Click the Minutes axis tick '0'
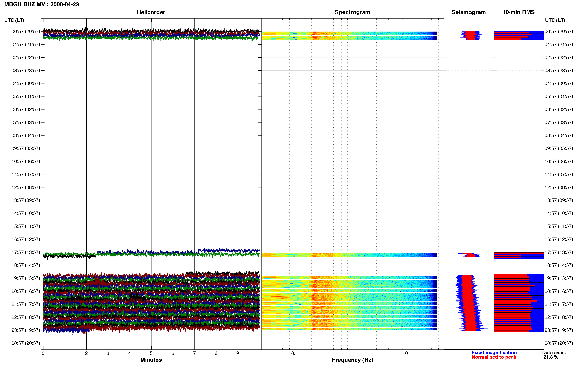The width and height of the screenshot is (588, 368). click(43, 353)
